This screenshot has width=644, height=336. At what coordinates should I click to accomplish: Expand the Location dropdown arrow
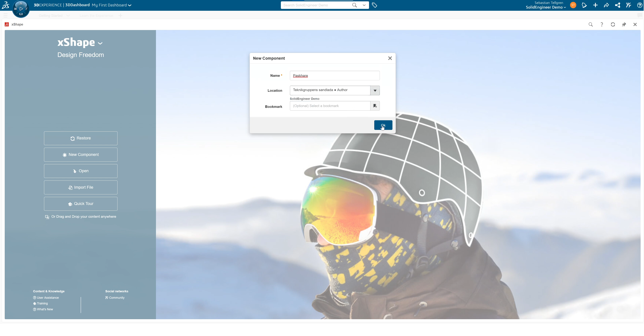tap(375, 91)
